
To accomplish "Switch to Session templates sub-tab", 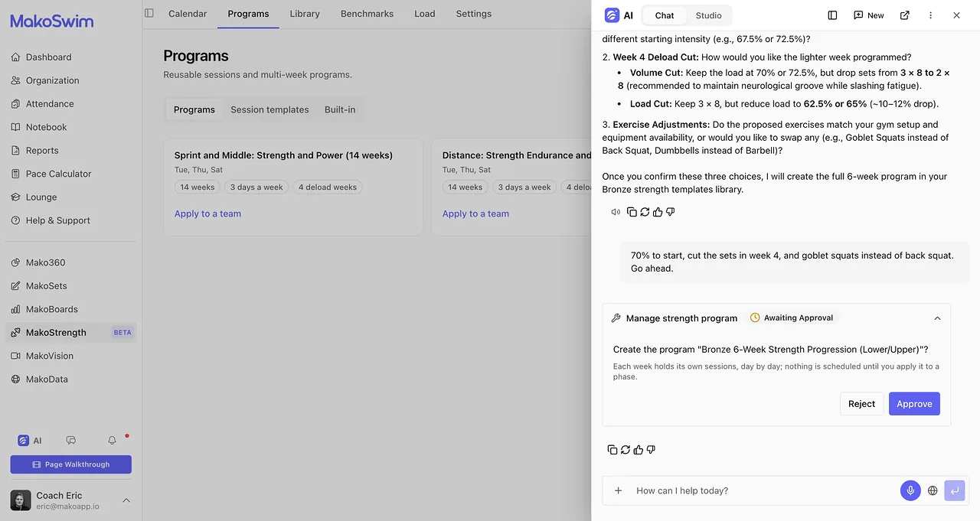I will point(269,109).
